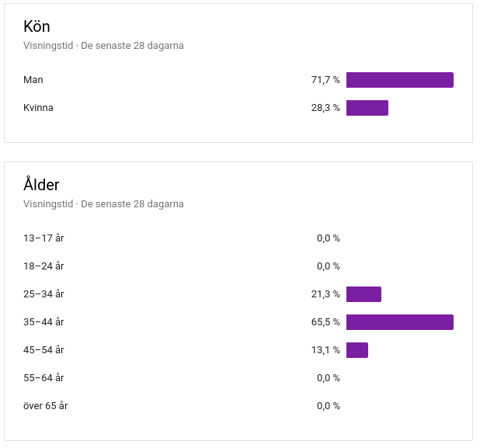Click the 71,7 % value

(x=325, y=80)
